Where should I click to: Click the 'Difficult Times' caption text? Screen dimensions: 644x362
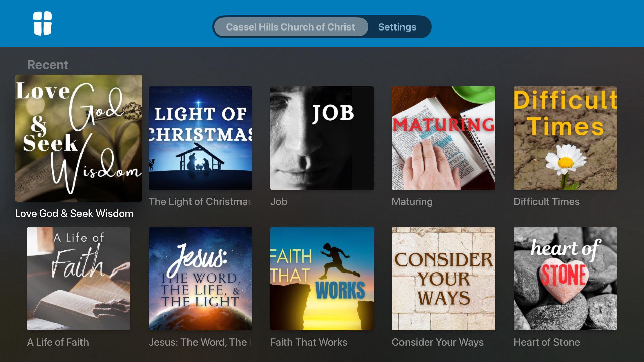[x=546, y=202]
